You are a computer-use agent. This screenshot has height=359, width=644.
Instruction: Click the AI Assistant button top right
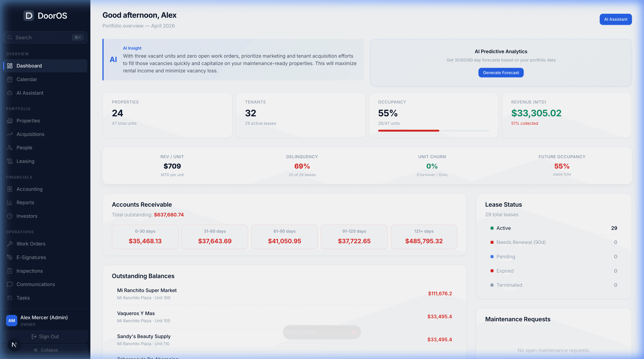point(616,19)
